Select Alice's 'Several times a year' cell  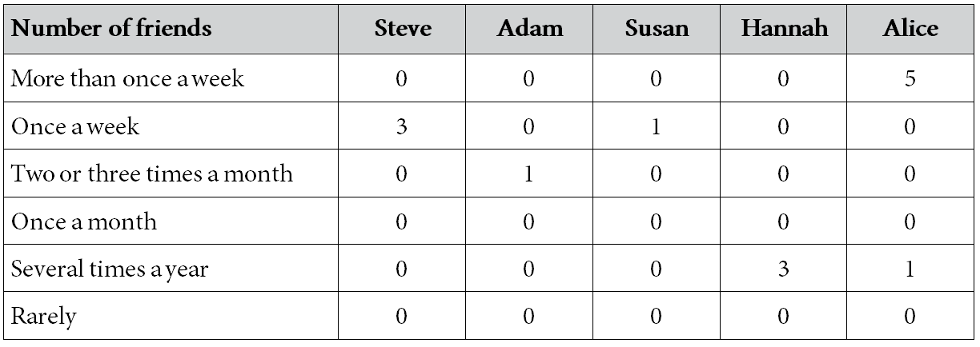pyautogui.click(x=910, y=268)
